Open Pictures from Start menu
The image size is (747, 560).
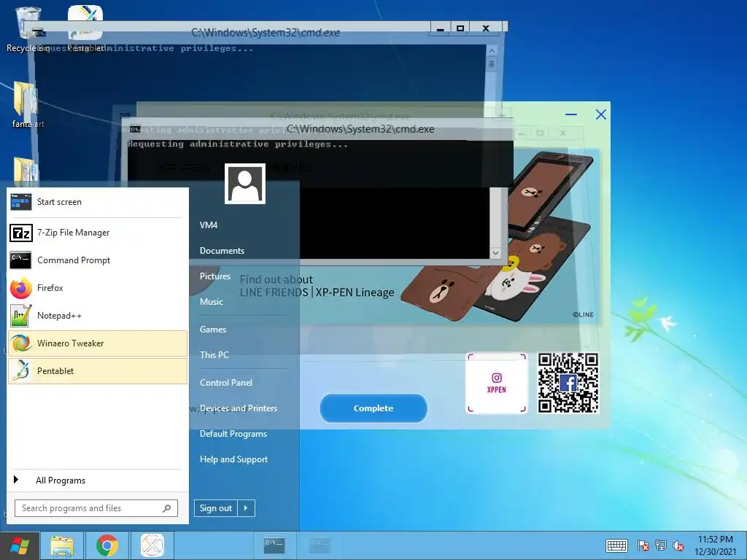point(215,276)
